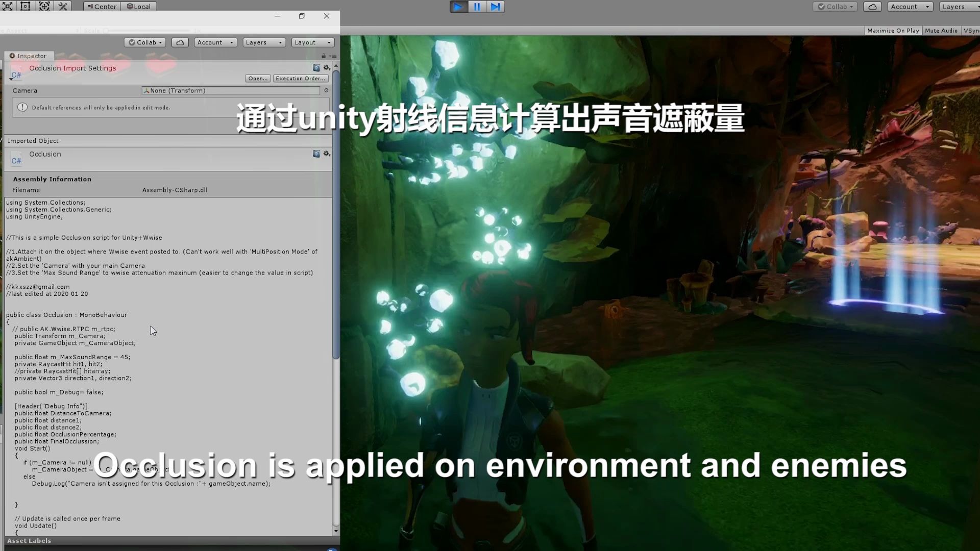
Task: Toggle the Inspector lock icon
Action: (x=323, y=56)
